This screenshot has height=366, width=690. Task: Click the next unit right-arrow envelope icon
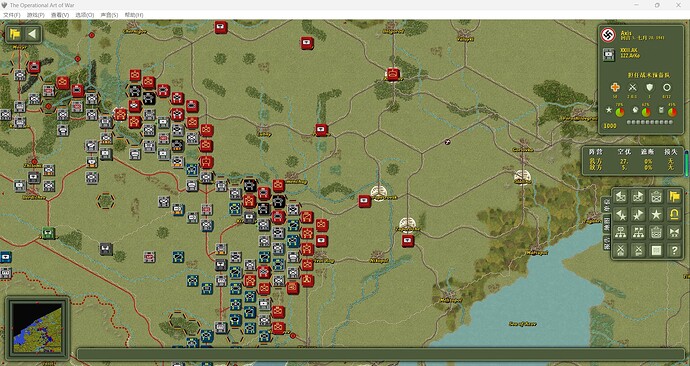pyautogui.click(x=639, y=197)
